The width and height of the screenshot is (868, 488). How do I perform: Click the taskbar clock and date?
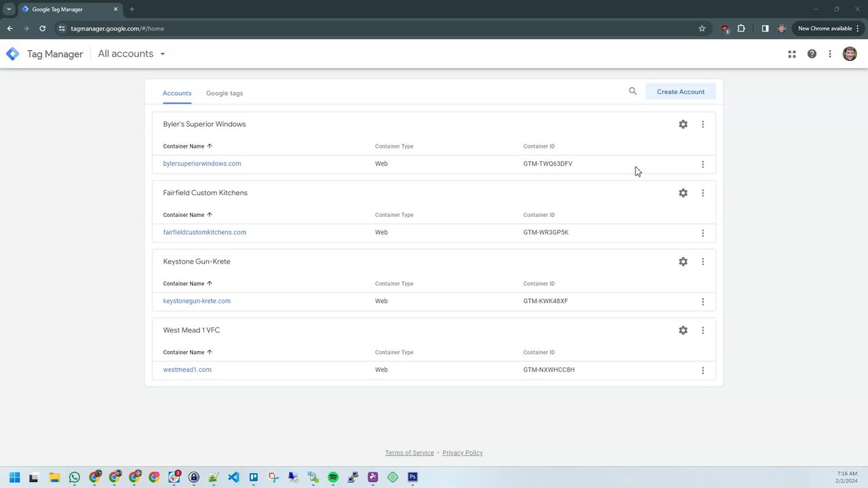(847, 477)
